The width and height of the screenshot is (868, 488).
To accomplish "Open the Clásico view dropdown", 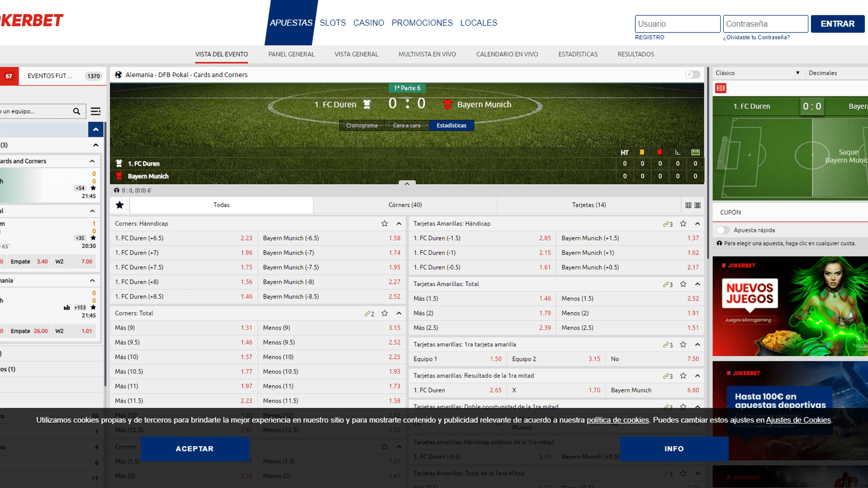I will coord(757,73).
